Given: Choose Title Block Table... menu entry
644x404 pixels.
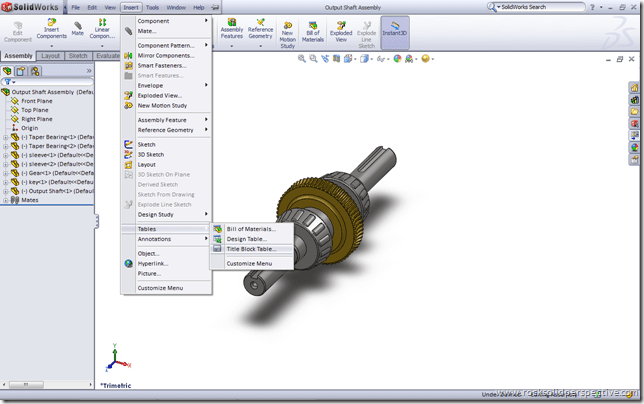Looking at the screenshot, I should [252, 249].
